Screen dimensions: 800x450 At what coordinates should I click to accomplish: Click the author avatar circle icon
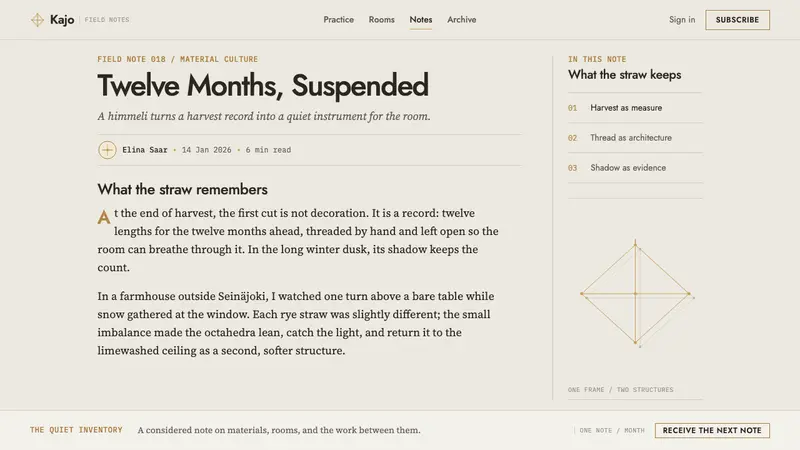pyautogui.click(x=107, y=150)
